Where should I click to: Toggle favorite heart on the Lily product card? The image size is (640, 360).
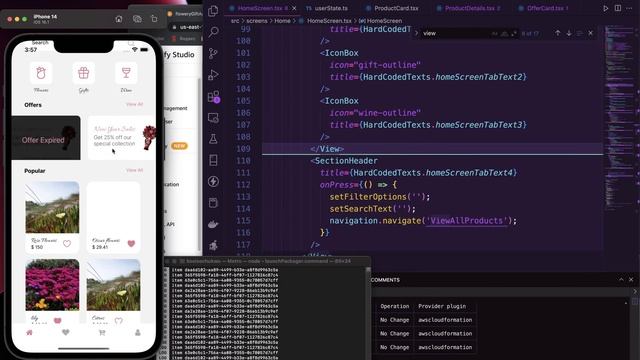point(58,321)
